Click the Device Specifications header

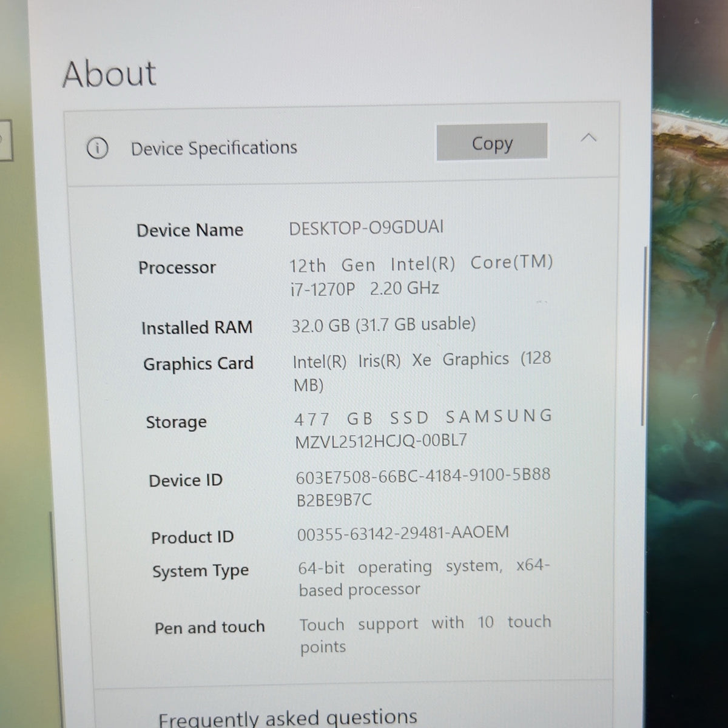tap(214, 147)
